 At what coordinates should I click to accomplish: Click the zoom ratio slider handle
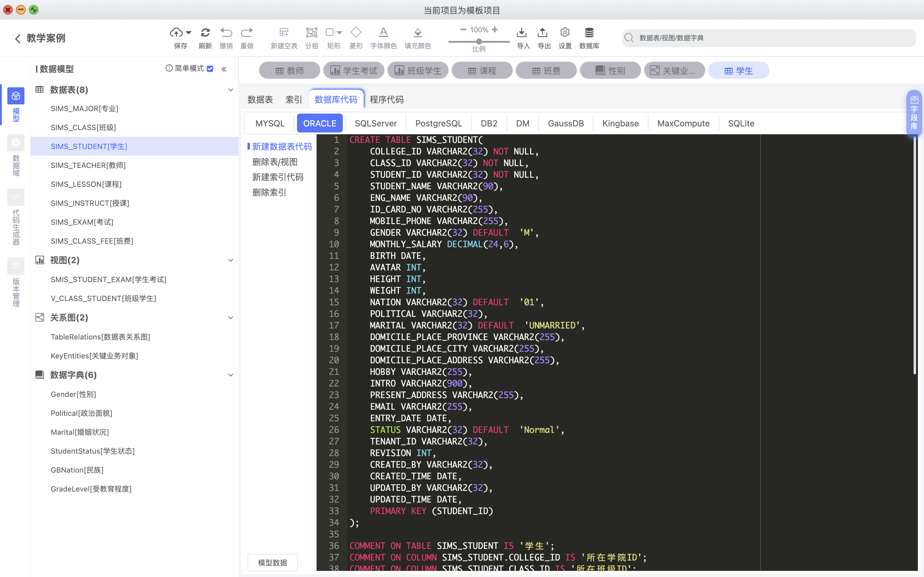pyautogui.click(x=479, y=41)
